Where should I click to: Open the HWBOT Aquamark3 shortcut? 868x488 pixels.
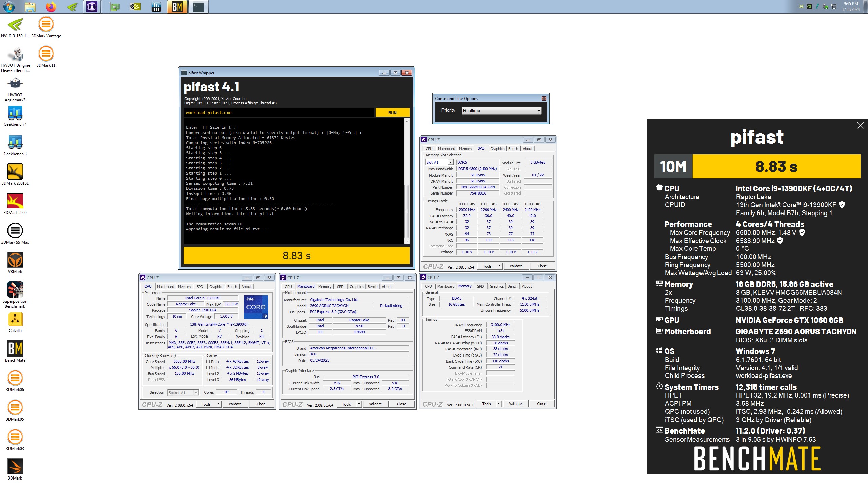(15, 89)
